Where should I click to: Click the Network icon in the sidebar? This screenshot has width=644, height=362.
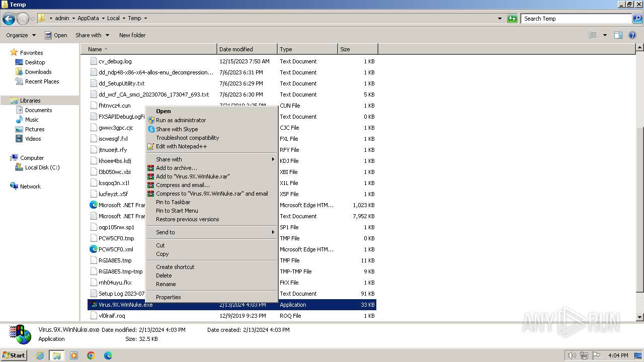pos(14,186)
